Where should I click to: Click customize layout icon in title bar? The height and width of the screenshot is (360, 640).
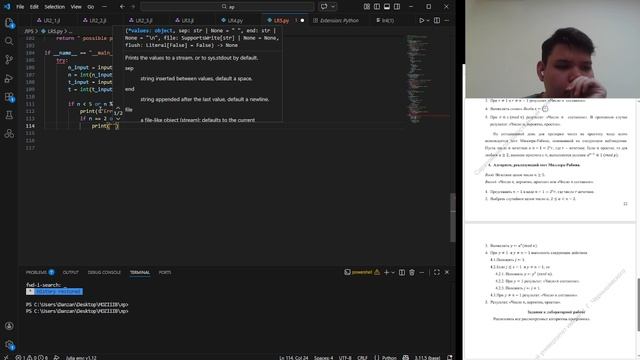point(367,7)
